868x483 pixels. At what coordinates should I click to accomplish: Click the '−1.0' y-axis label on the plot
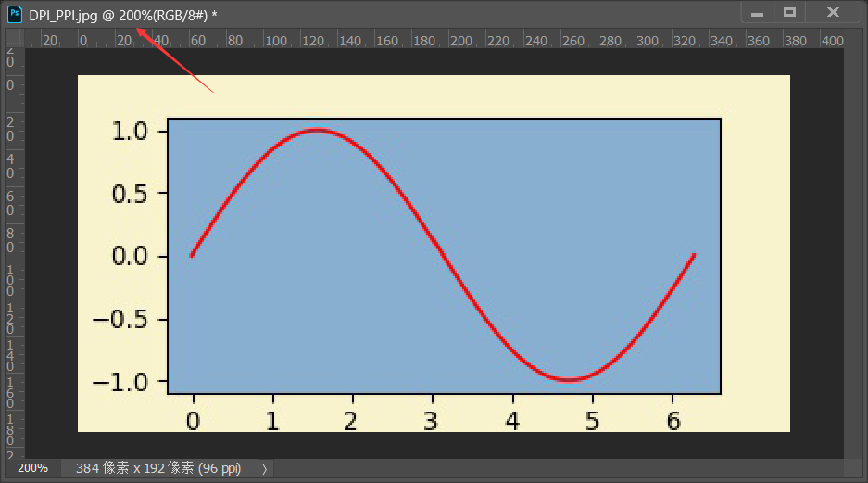120,382
